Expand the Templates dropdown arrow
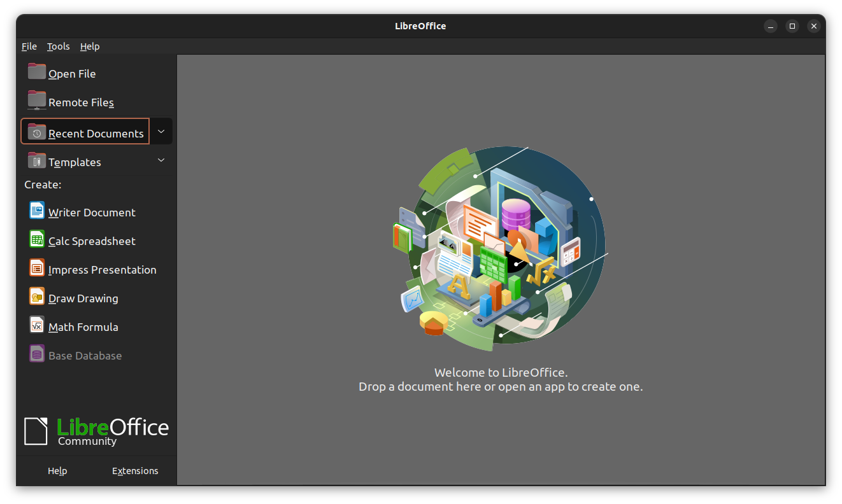The image size is (842, 504). (161, 160)
